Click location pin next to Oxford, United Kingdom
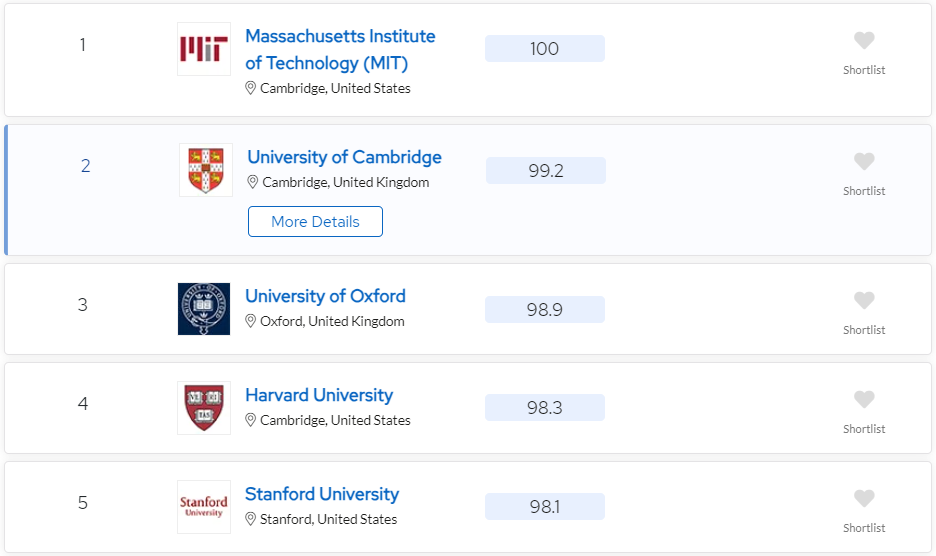Viewport: 936px width, 556px height. pos(251,321)
